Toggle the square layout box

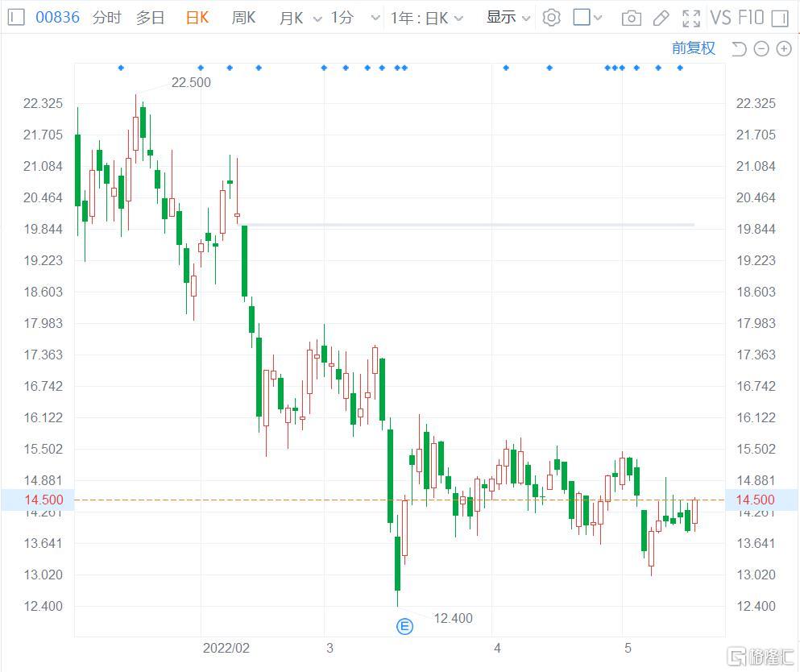582,18
